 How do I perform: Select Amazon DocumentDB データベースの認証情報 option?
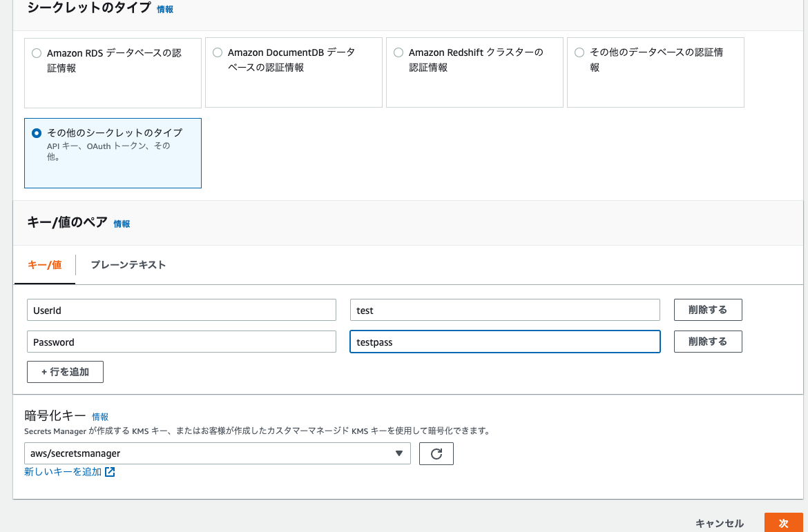click(x=218, y=52)
